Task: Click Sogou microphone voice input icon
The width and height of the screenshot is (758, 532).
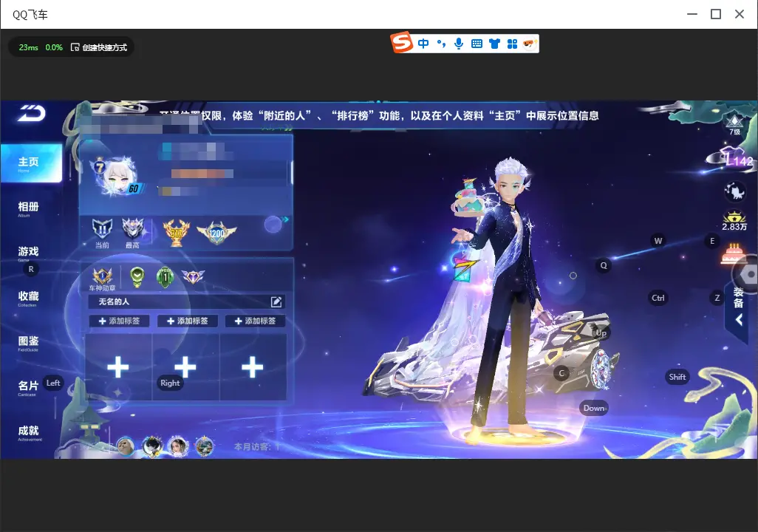Action: [x=459, y=44]
